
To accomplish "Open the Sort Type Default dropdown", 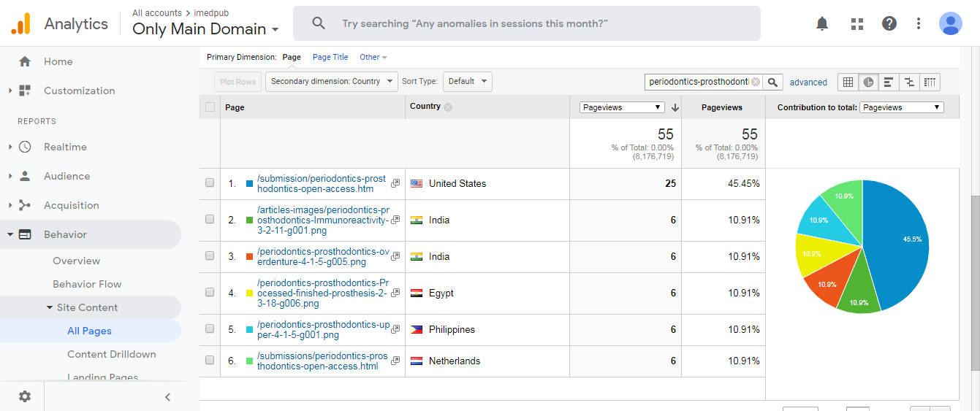I will point(466,82).
